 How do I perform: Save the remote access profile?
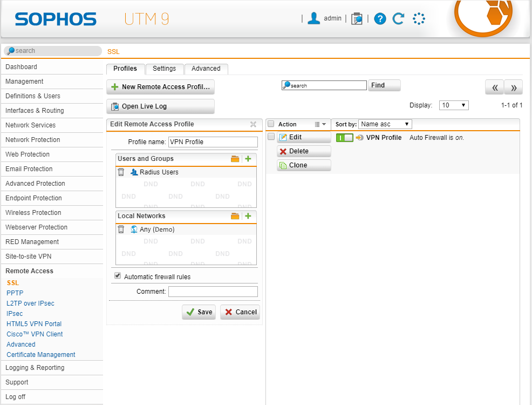[199, 312]
